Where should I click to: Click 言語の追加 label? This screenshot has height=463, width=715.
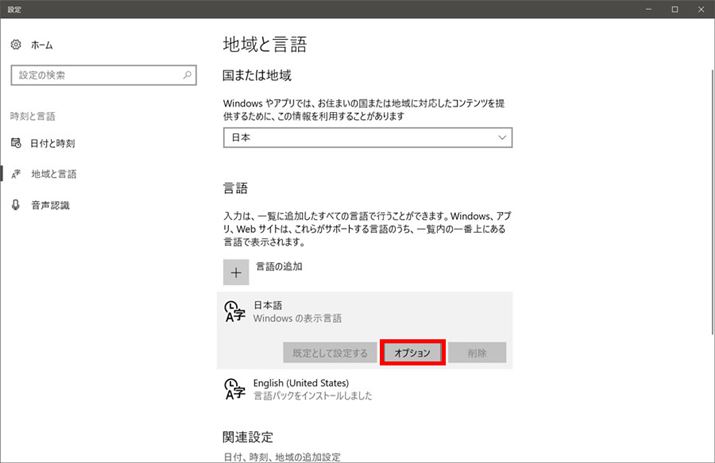[x=279, y=266]
